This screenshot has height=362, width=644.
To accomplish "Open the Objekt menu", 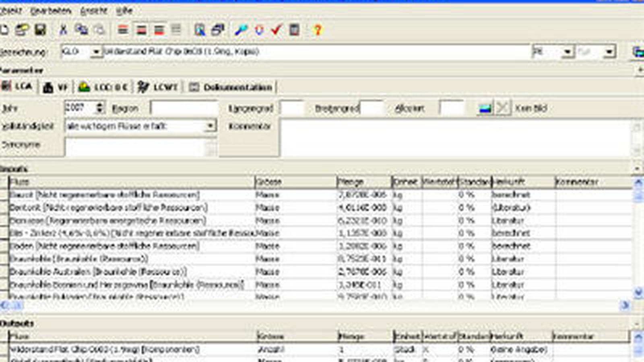I will point(11,11).
